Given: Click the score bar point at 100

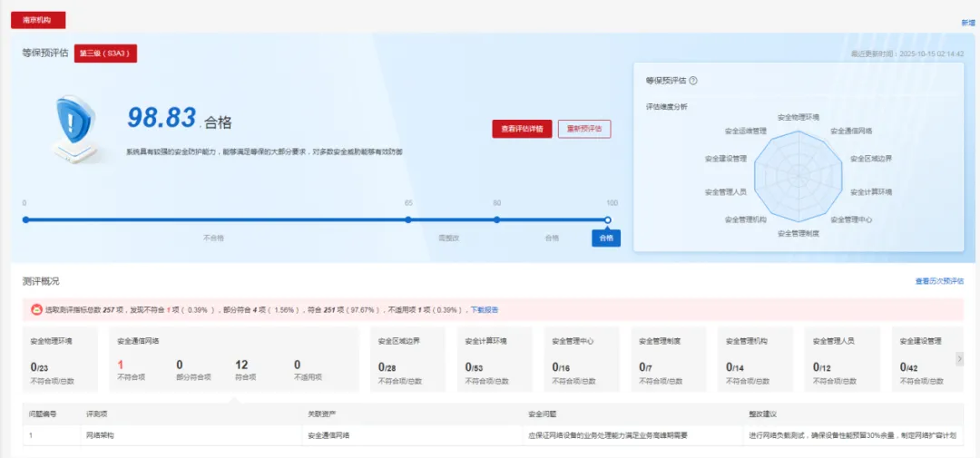Looking at the screenshot, I should pyautogui.click(x=607, y=219).
